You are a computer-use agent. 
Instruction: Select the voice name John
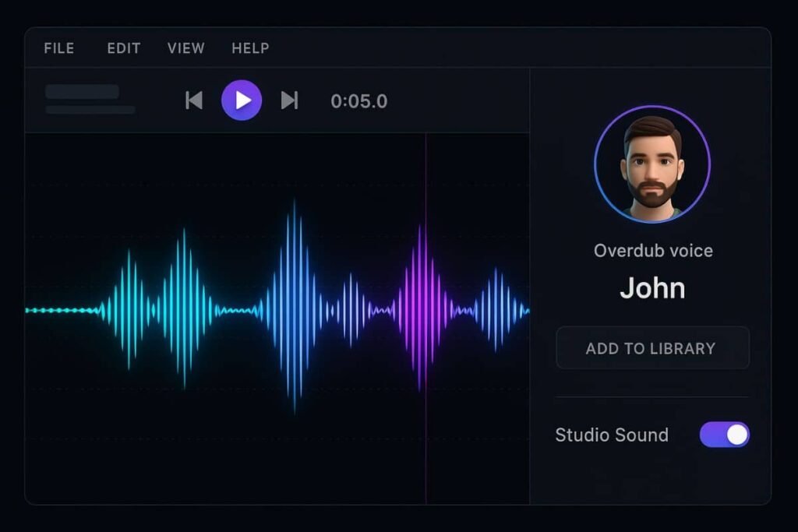click(x=653, y=287)
